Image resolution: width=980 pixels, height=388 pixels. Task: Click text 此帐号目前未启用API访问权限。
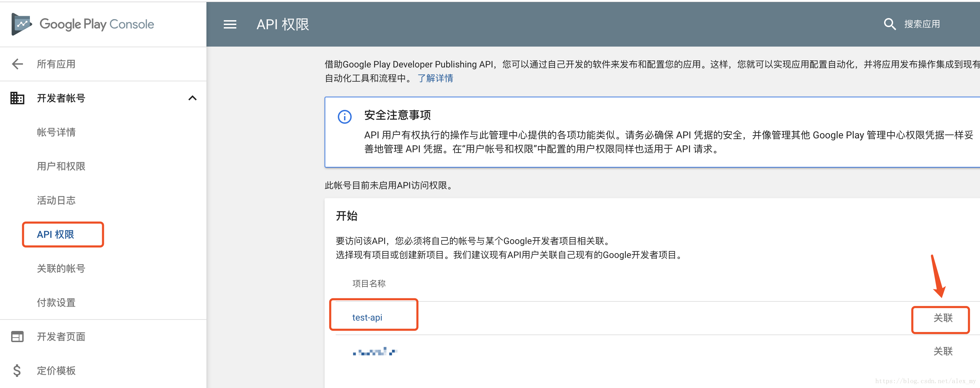[x=390, y=185]
